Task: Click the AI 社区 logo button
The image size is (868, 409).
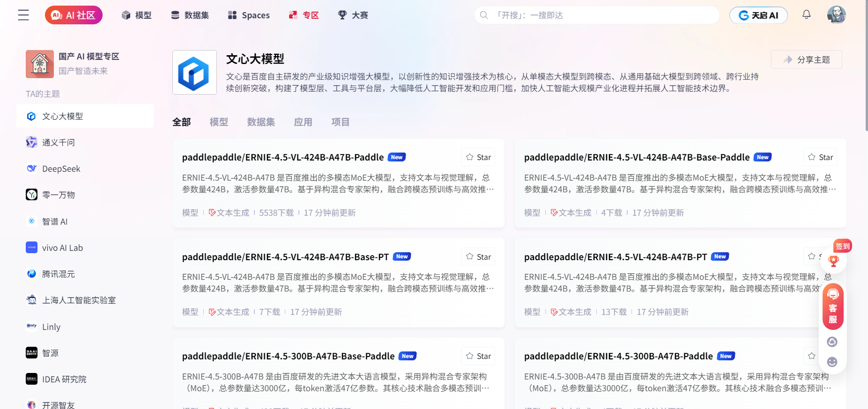Action: [74, 15]
